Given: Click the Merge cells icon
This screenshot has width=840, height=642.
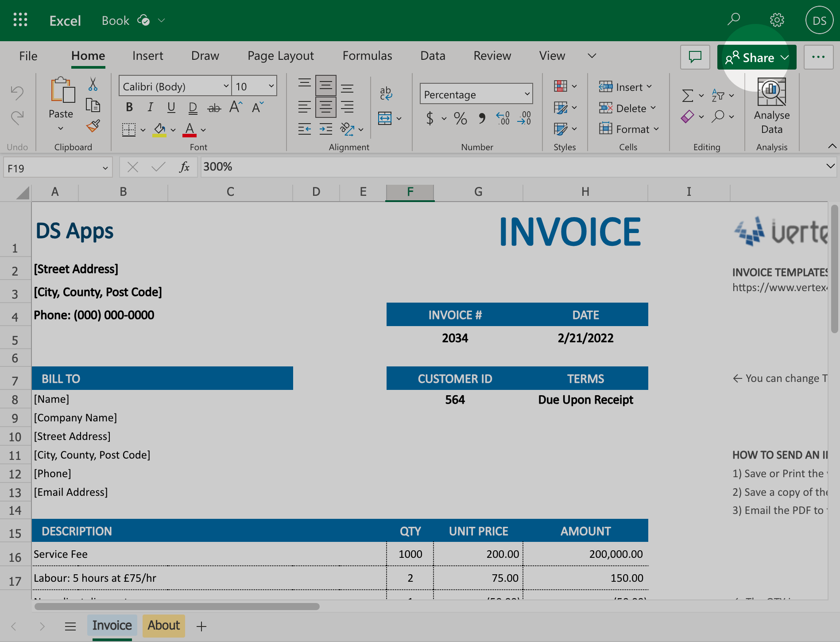Looking at the screenshot, I should coord(385,118).
